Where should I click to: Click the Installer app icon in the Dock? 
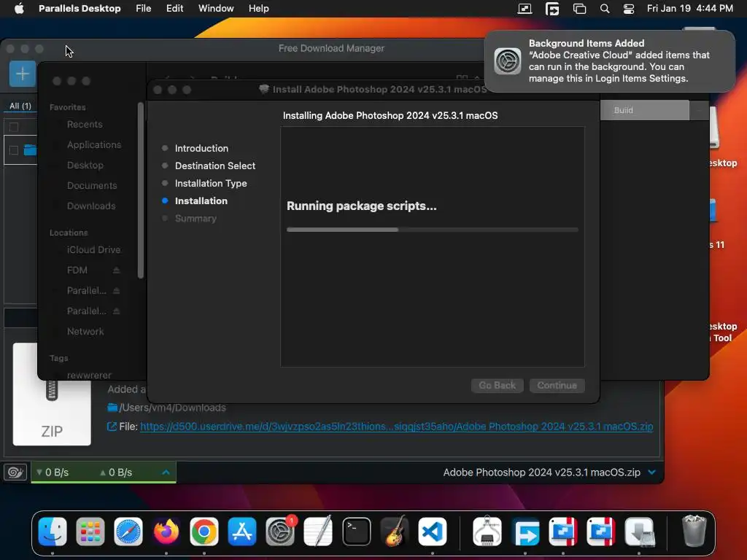(x=639, y=532)
